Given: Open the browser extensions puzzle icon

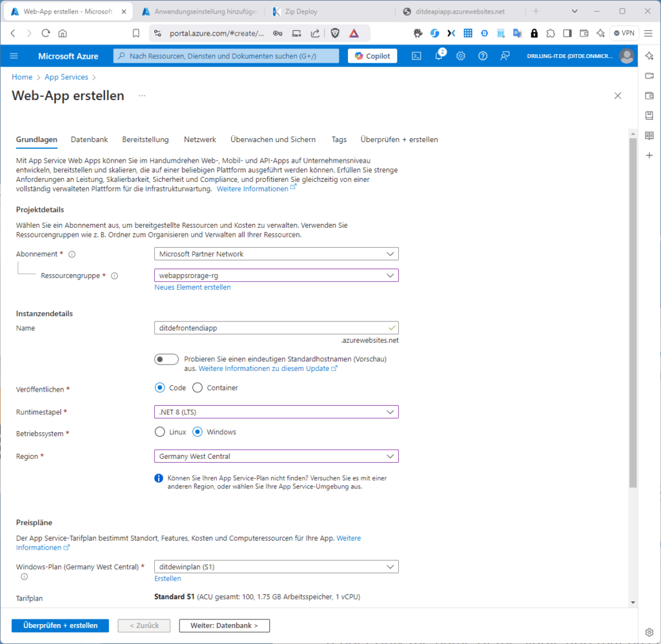Looking at the screenshot, I should click(551, 34).
